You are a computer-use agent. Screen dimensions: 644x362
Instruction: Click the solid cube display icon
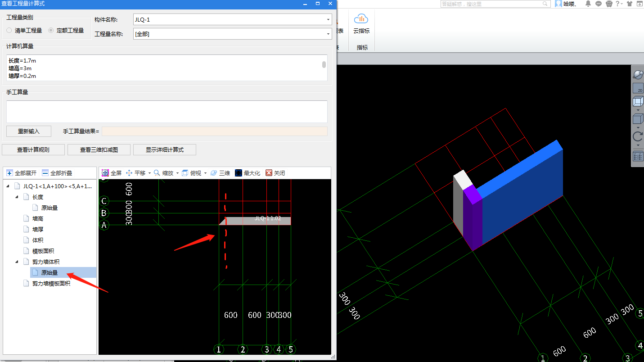tap(638, 119)
